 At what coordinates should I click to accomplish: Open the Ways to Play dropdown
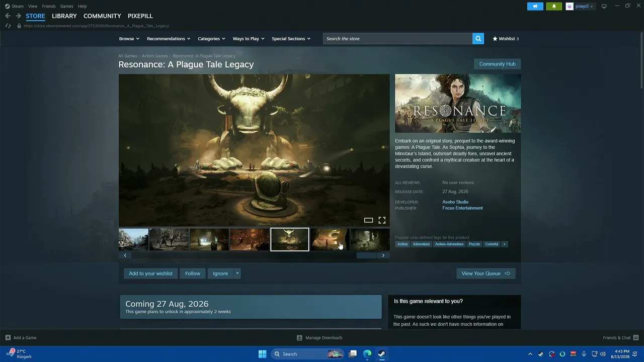(249, 39)
